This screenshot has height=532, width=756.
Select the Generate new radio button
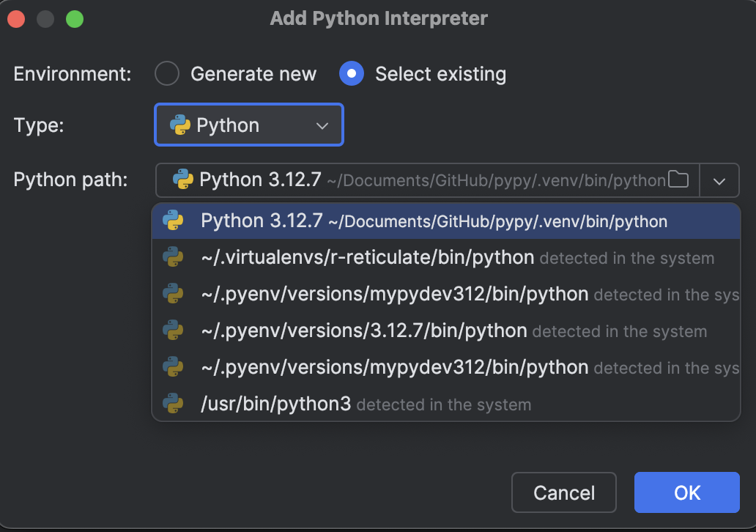[x=166, y=73]
